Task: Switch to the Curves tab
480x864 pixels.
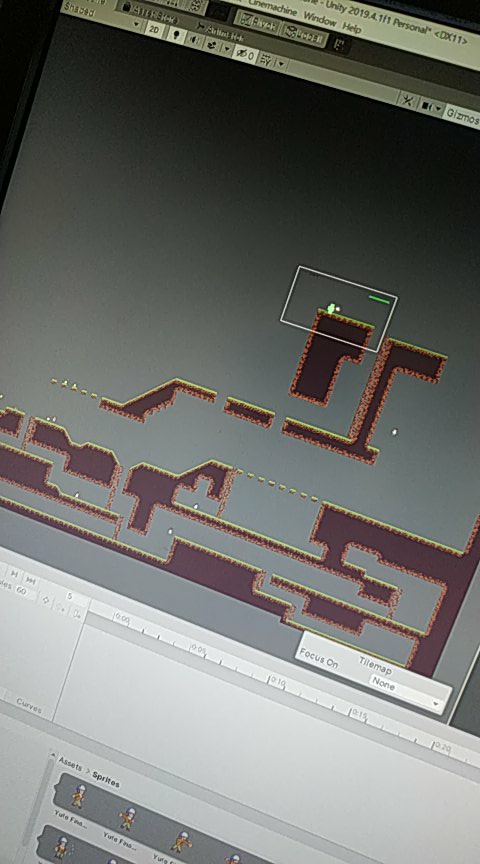Action: tap(28, 708)
